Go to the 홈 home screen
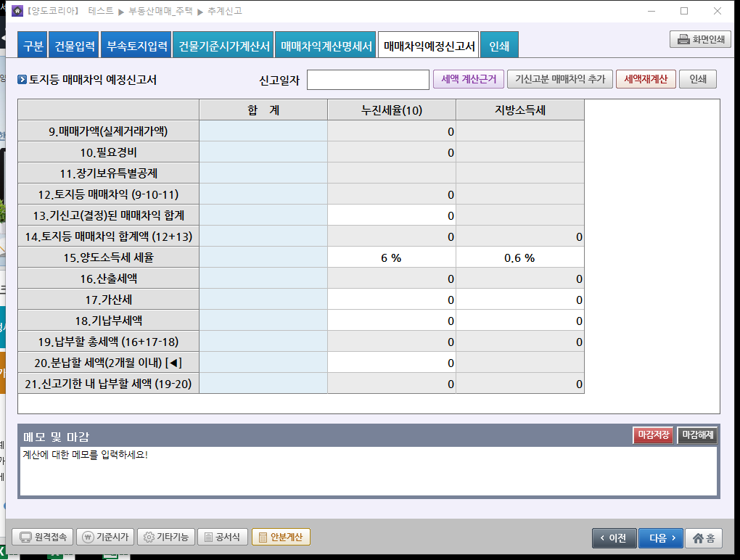Screen dimensions: 740x560 (703, 538)
